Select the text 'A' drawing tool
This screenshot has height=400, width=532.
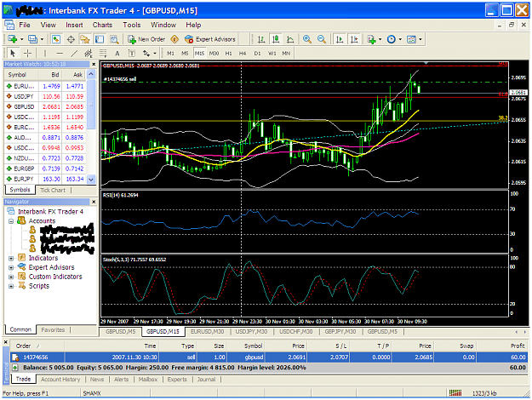117,54
